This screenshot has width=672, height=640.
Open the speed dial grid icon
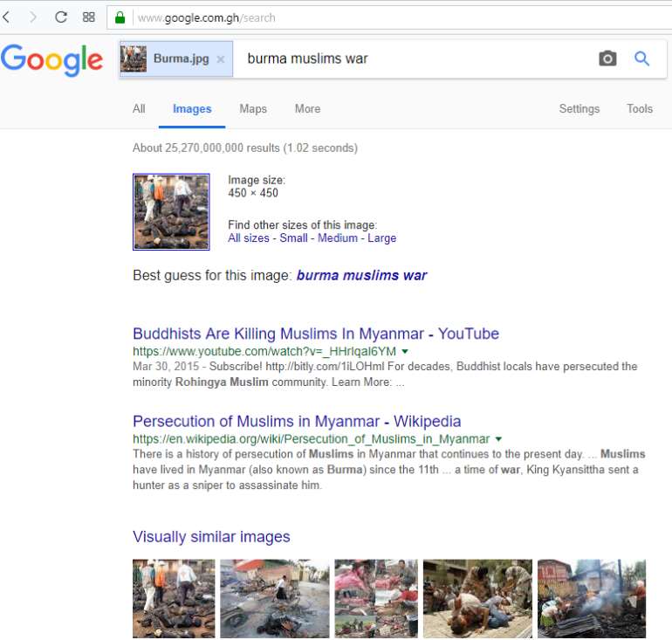click(88, 17)
